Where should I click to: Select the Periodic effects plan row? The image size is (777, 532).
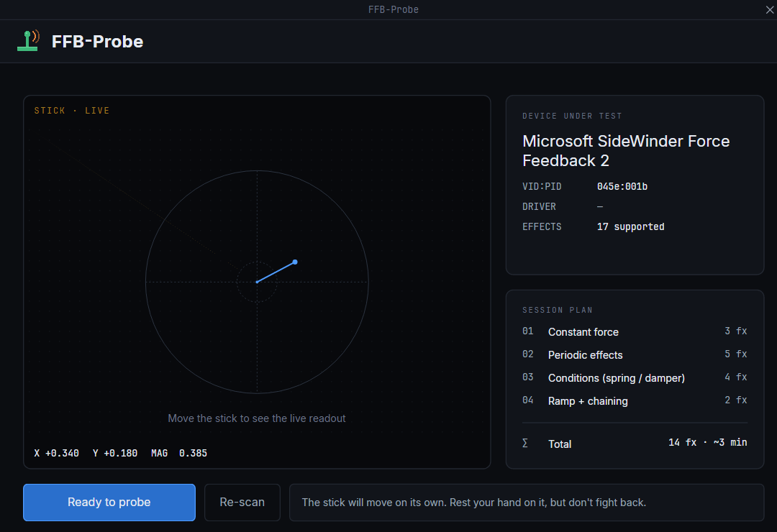[x=635, y=354]
